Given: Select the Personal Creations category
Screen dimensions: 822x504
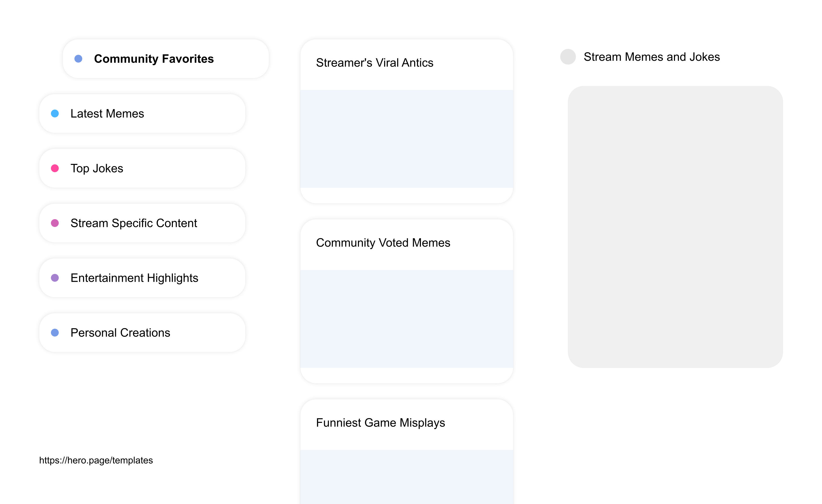Looking at the screenshot, I should [143, 333].
